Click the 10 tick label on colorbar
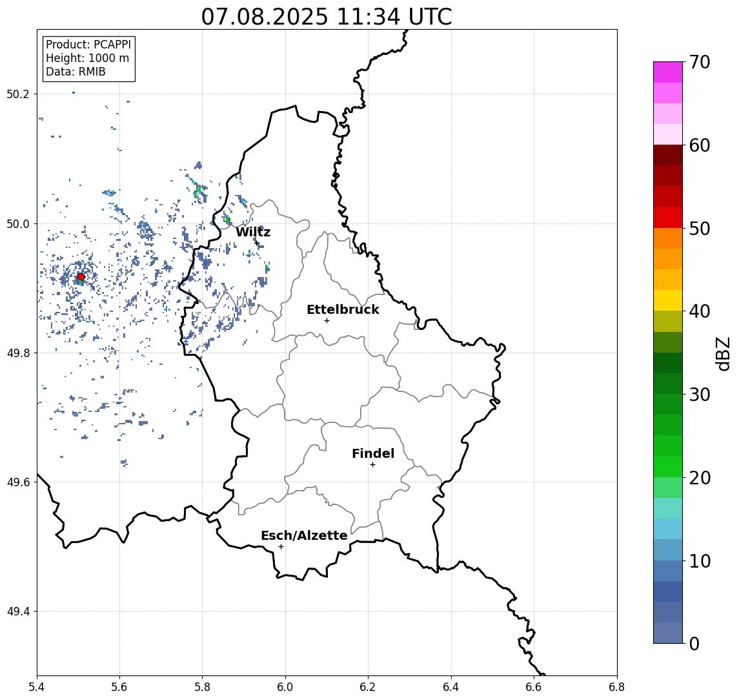This screenshot has width=739, height=700. [700, 561]
